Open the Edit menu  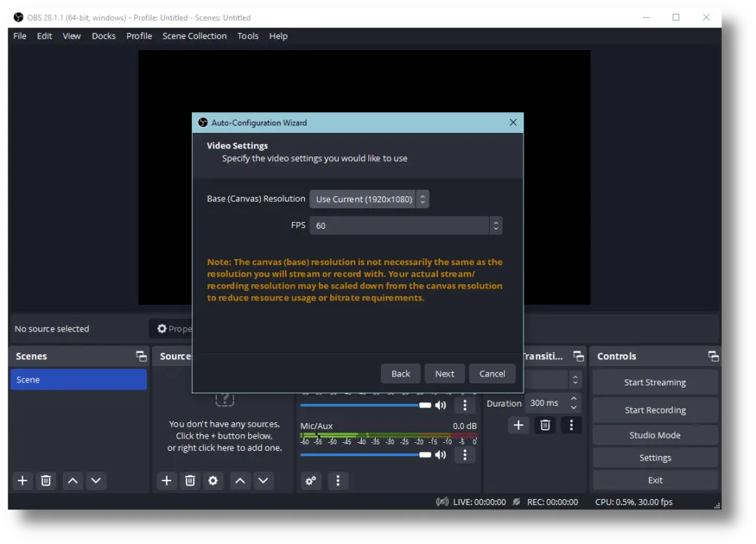[x=44, y=36]
